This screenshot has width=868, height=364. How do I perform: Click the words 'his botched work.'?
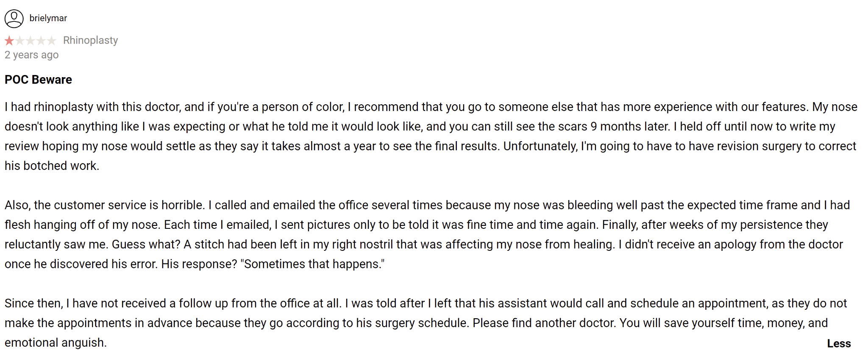point(52,166)
